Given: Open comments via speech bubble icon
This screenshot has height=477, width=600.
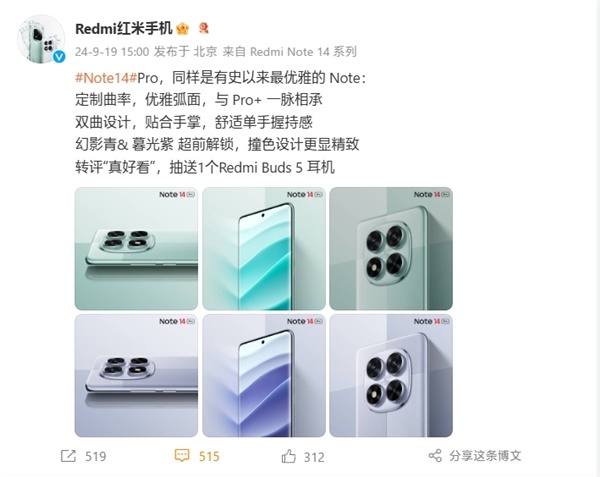Looking at the screenshot, I should [x=182, y=455].
